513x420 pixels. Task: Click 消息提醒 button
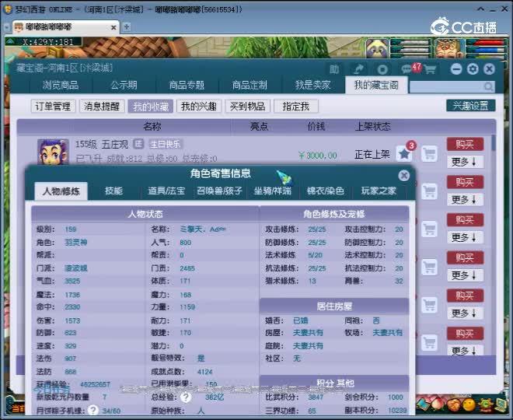point(102,107)
